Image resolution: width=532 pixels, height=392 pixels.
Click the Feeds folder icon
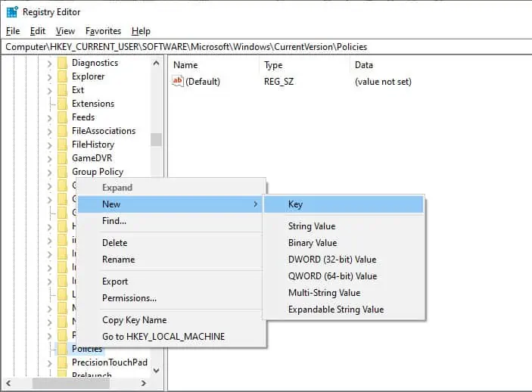coord(62,117)
